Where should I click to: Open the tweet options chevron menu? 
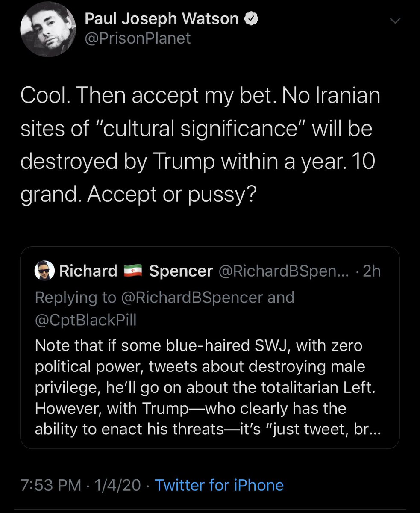(x=396, y=21)
